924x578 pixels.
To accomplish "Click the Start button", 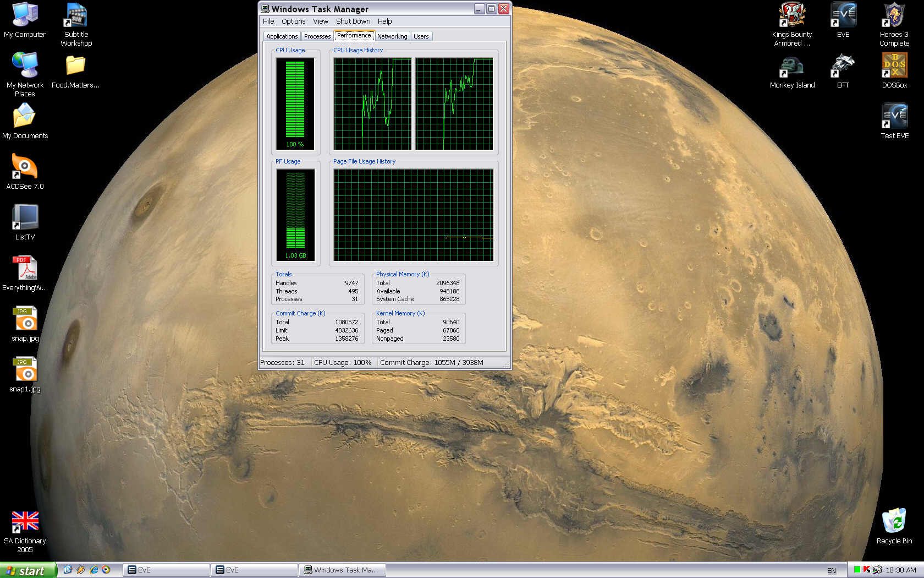I will coord(28,570).
